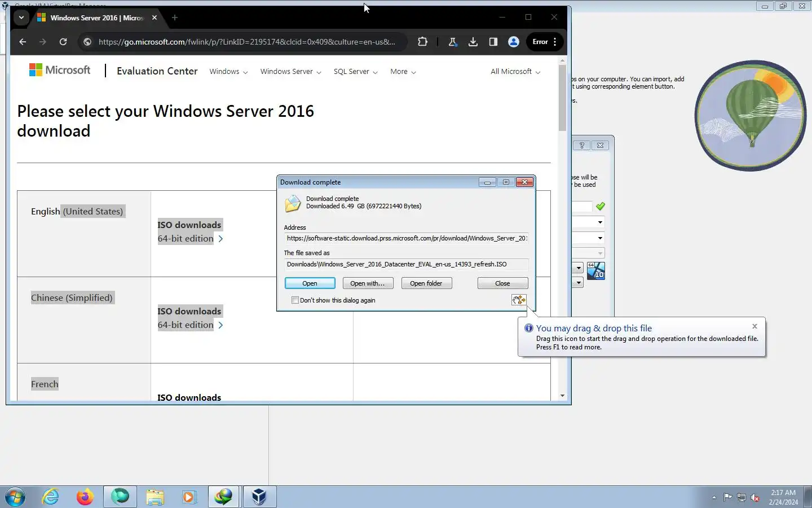
Task: Expand the Windows Server navigation menu
Action: click(290, 72)
